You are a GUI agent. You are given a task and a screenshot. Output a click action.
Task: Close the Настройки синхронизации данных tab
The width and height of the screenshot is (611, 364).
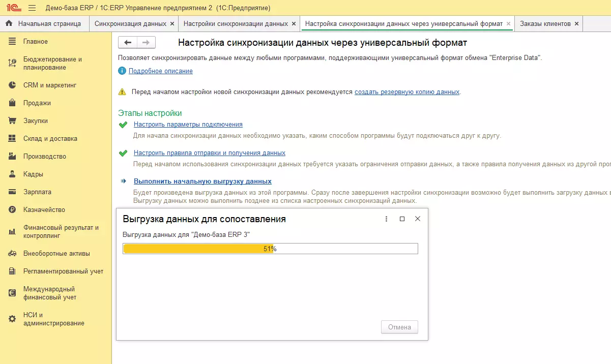click(293, 23)
